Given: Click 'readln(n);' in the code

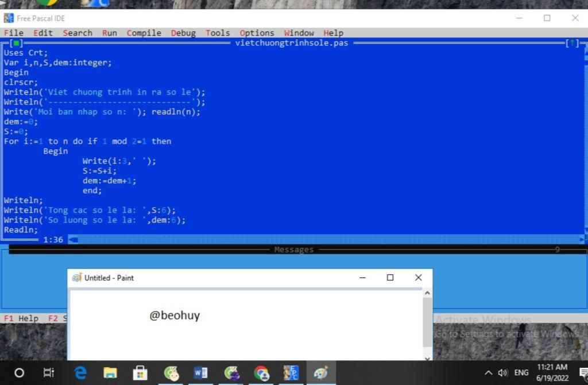Looking at the screenshot, I should coord(176,112).
